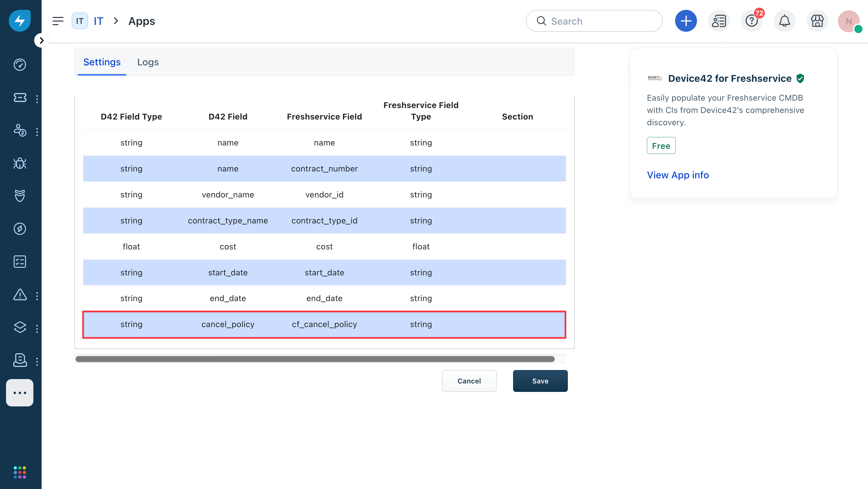
Task: Open the Dashboard from the sidebar
Action: 19,65
